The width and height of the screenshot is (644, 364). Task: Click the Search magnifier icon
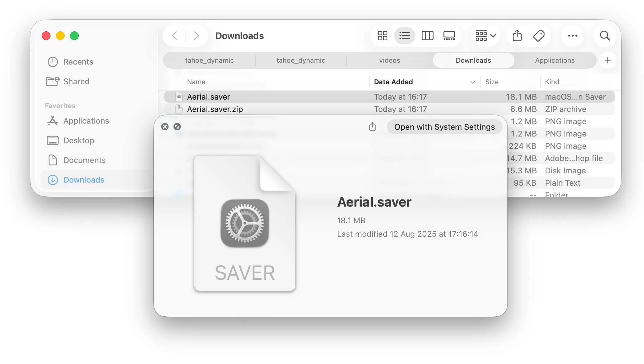[605, 36]
